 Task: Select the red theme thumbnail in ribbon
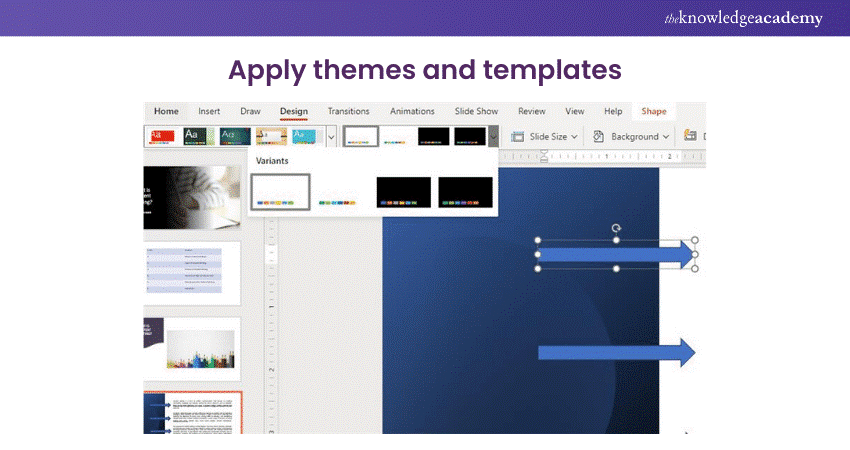[x=163, y=136]
